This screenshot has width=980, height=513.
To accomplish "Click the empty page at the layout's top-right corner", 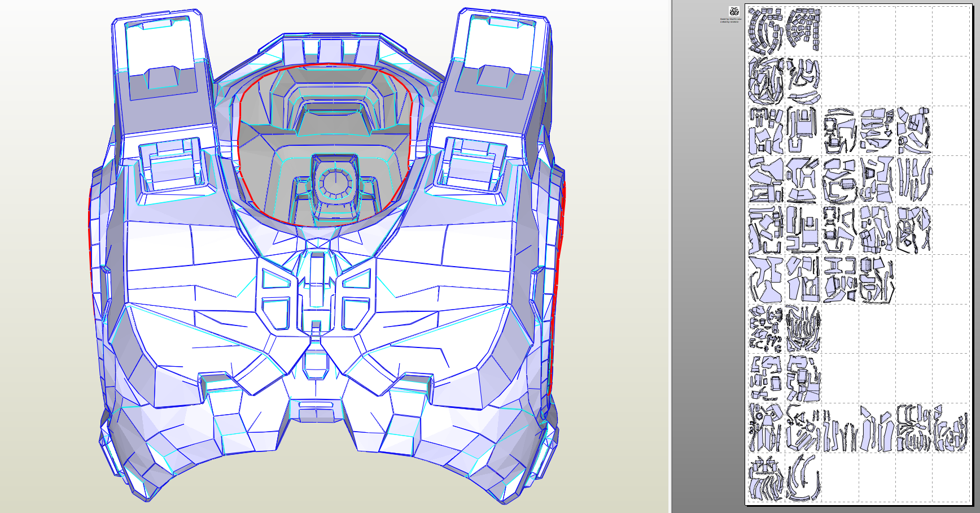I will click(x=951, y=31).
